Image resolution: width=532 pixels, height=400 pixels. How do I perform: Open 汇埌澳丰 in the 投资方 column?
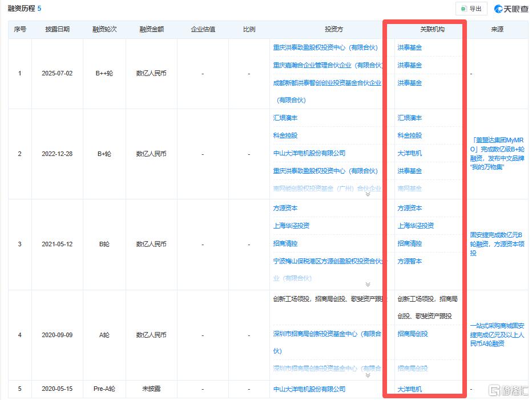point(285,118)
